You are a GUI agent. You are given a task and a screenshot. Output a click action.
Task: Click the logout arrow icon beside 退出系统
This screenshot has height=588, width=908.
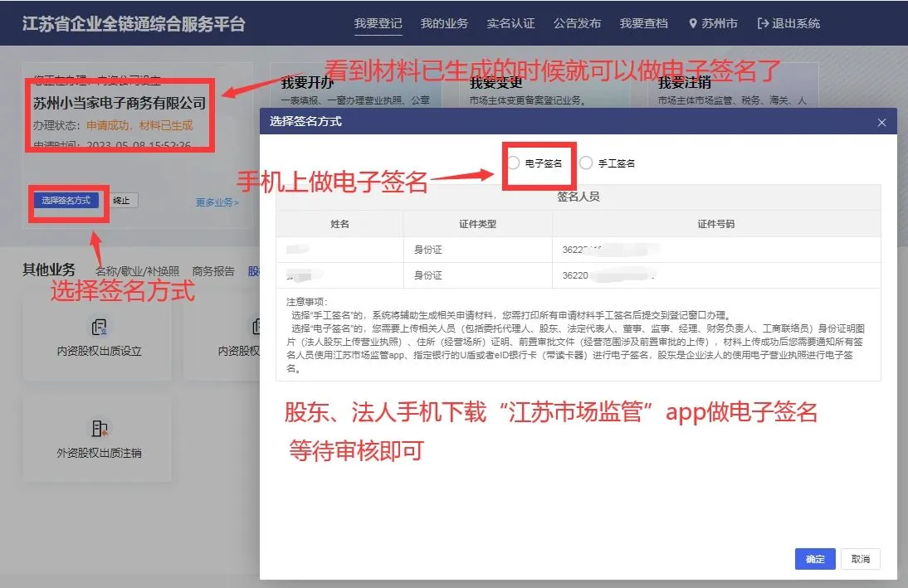(763, 24)
